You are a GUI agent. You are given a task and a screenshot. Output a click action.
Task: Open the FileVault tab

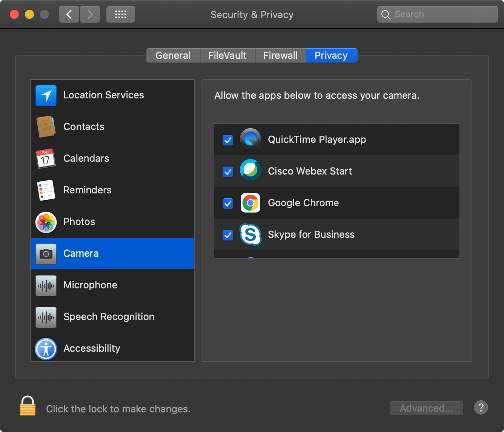point(227,55)
